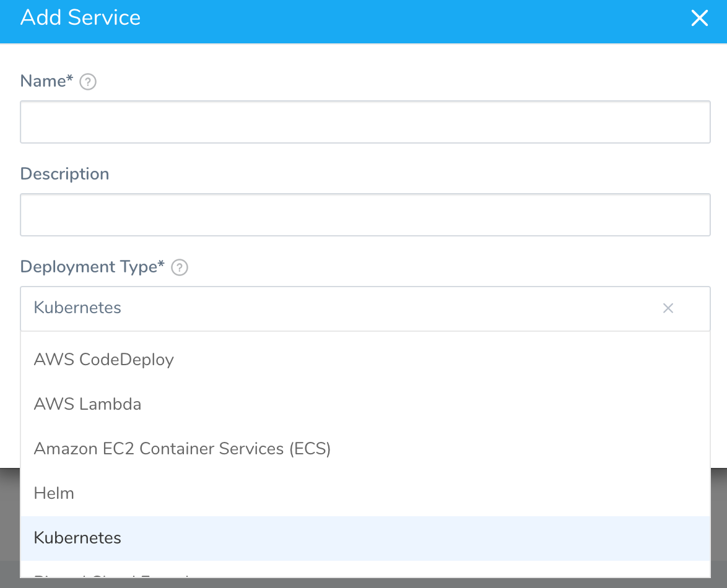Clear the selected Kubernetes deployment type

tap(668, 308)
